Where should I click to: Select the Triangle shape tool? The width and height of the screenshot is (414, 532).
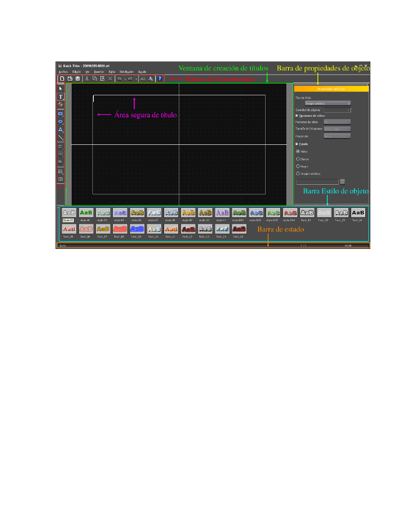(x=61, y=130)
